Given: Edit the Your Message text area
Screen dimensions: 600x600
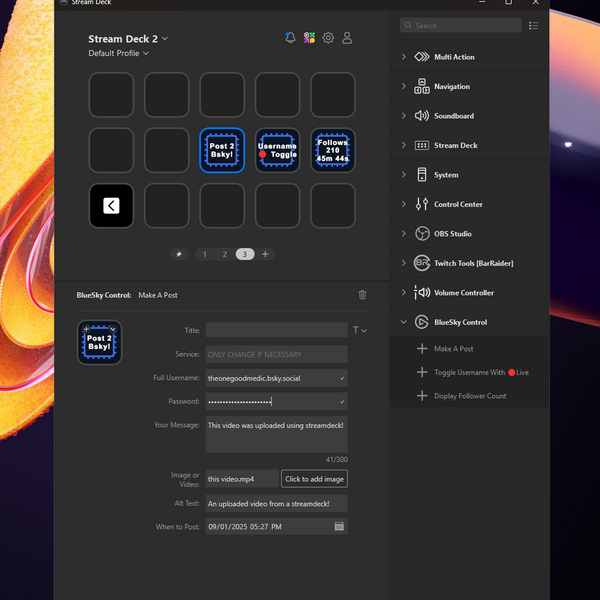Looking at the screenshot, I should [x=277, y=435].
